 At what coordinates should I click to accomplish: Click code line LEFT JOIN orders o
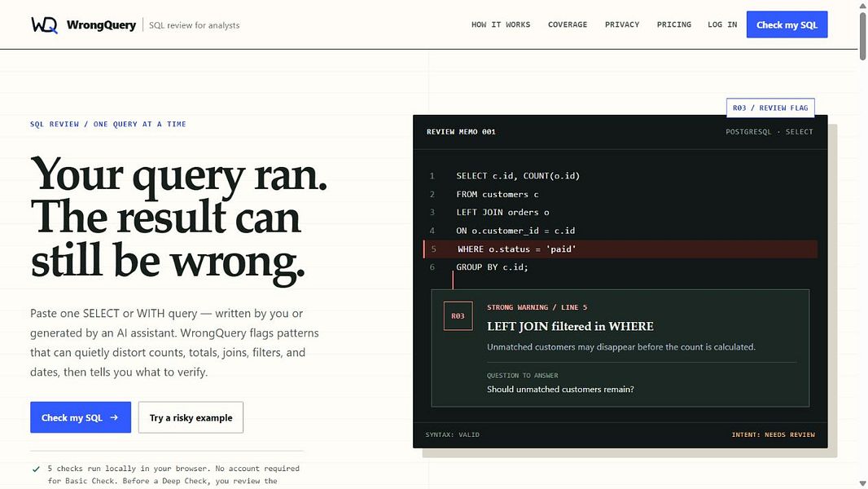click(502, 212)
